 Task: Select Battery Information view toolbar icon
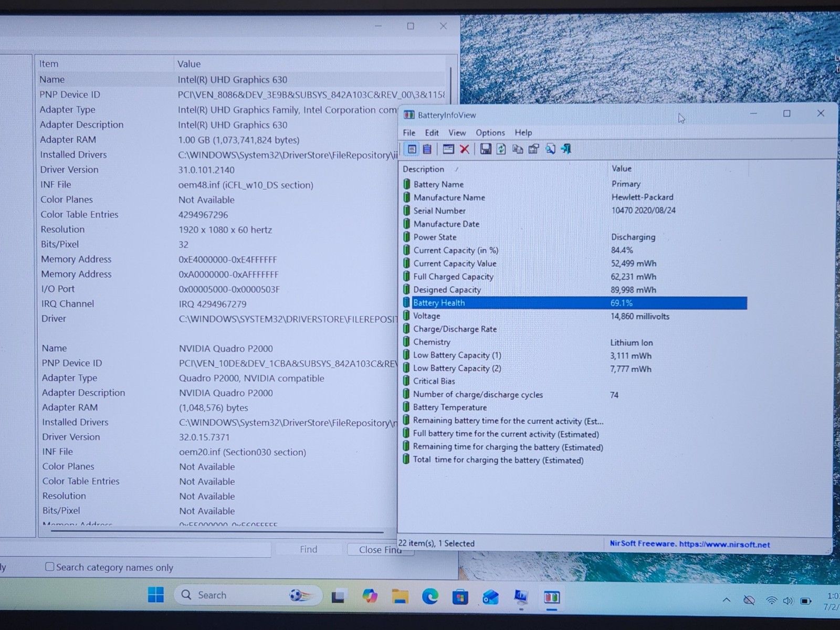(x=412, y=149)
